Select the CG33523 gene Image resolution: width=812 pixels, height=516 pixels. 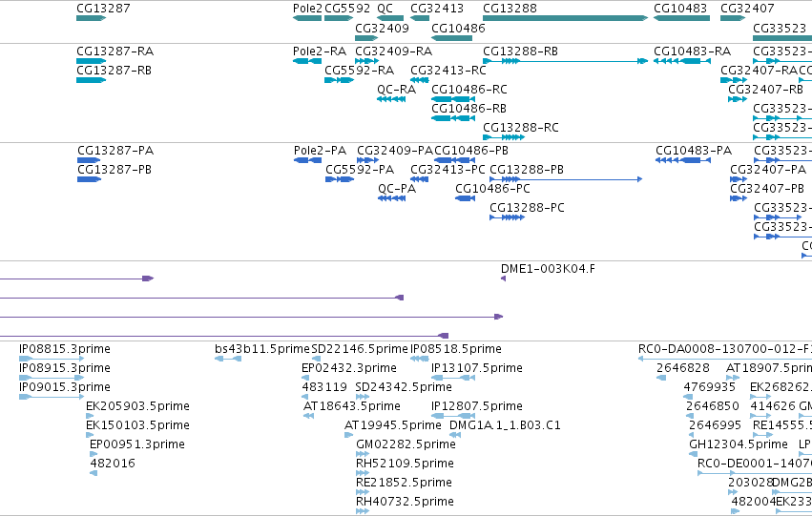point(782,38)
